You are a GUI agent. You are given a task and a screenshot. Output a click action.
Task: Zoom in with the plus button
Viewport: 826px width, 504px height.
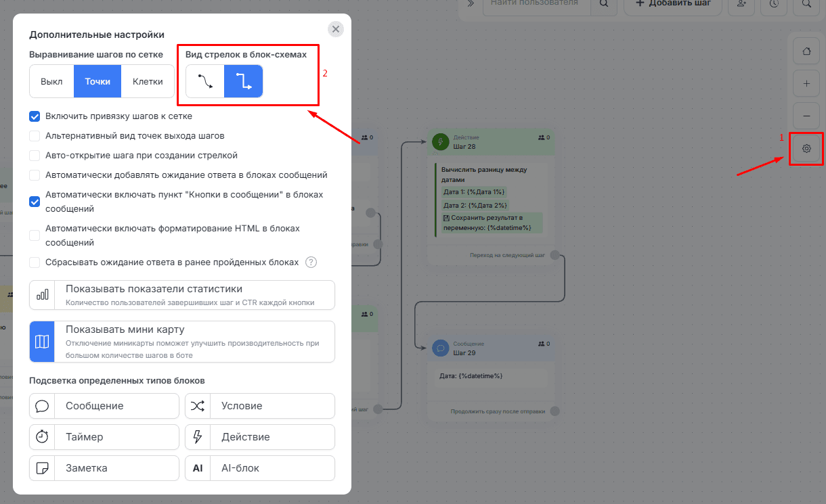coord(806,83)
